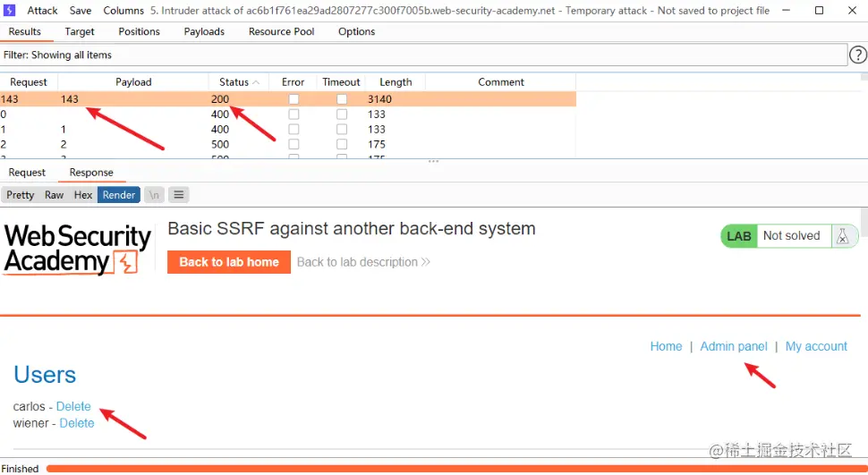Toggle the \n non-printable characters button
The image size is (868, 475).
point(154,195)
